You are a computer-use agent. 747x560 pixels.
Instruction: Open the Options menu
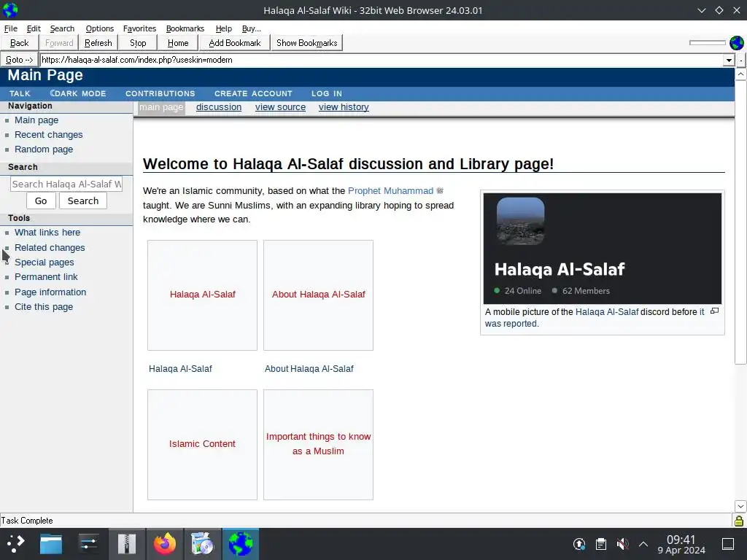click(99, 28)
